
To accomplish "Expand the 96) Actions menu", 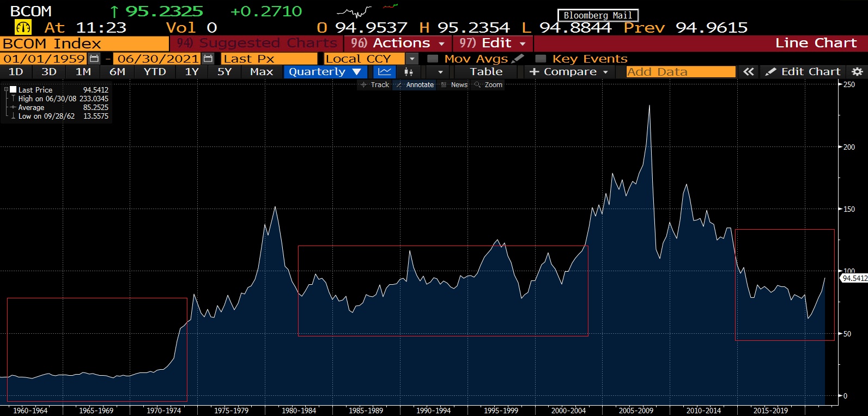I will point(398,43).
